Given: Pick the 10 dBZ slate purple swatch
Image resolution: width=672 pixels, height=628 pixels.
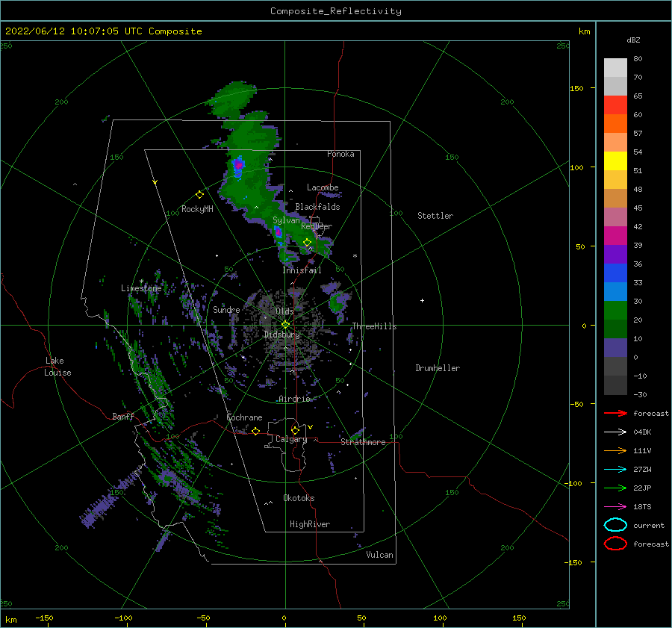Looking at the screenshot, I should (615, 347).
